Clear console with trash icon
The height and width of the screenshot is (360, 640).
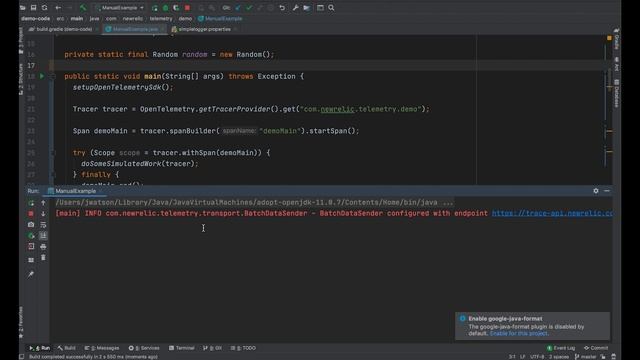(x=43, y=258)
